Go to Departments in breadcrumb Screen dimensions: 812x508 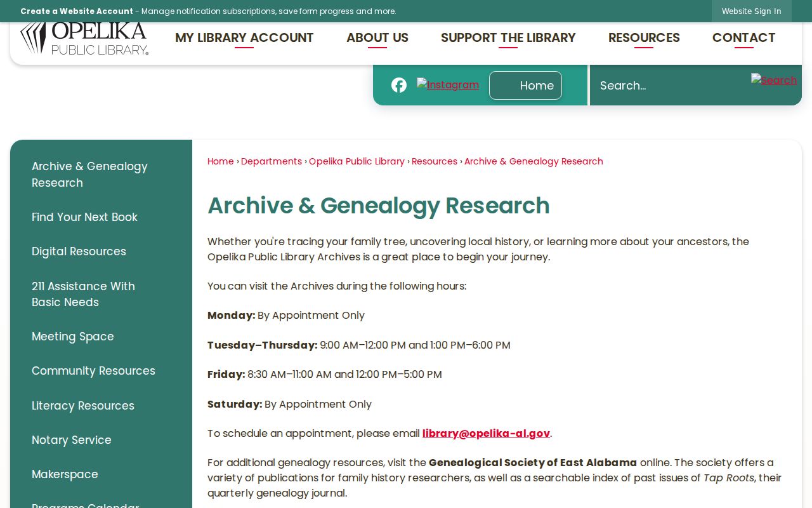click(x=272, y=161)
